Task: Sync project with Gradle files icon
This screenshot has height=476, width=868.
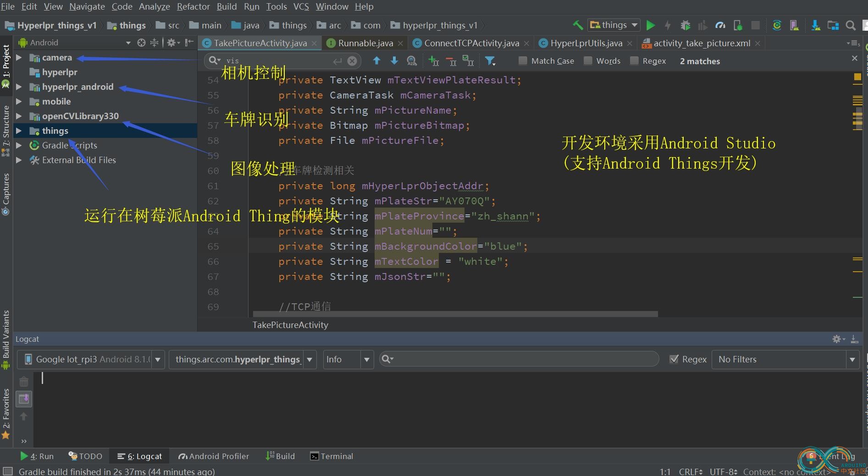Action: click(777, 25)
